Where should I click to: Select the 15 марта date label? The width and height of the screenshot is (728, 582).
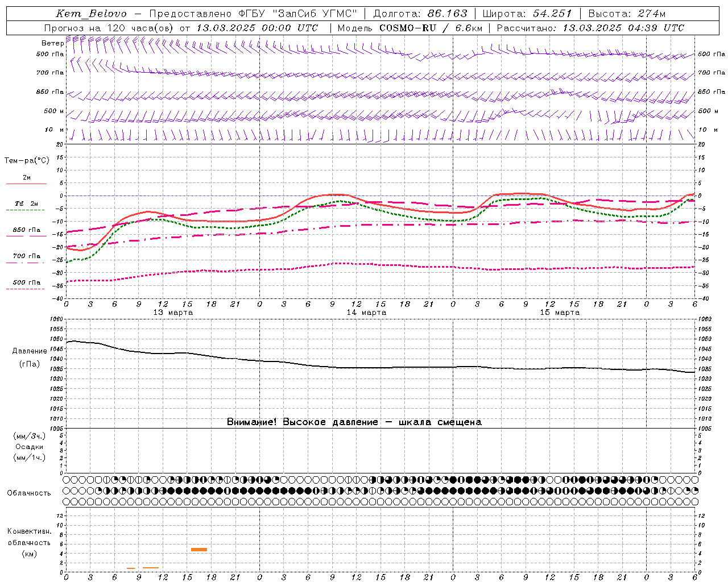pyautogui.click(x=560, y=312)
